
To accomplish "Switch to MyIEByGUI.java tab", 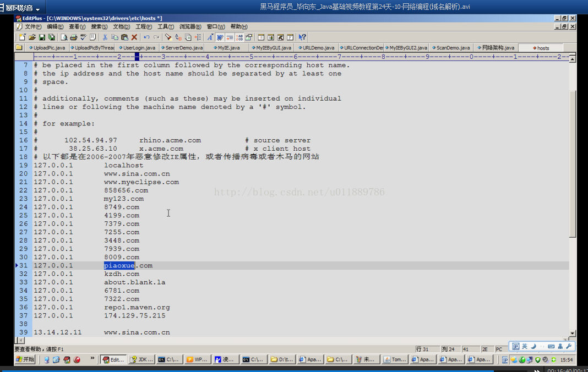I will 271,48.
